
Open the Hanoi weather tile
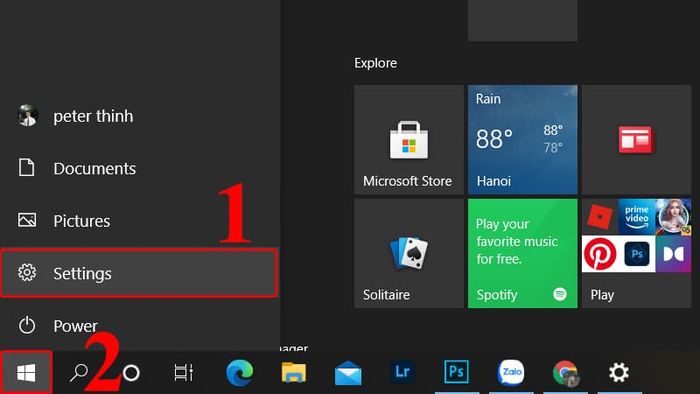[x=522, y=140]
